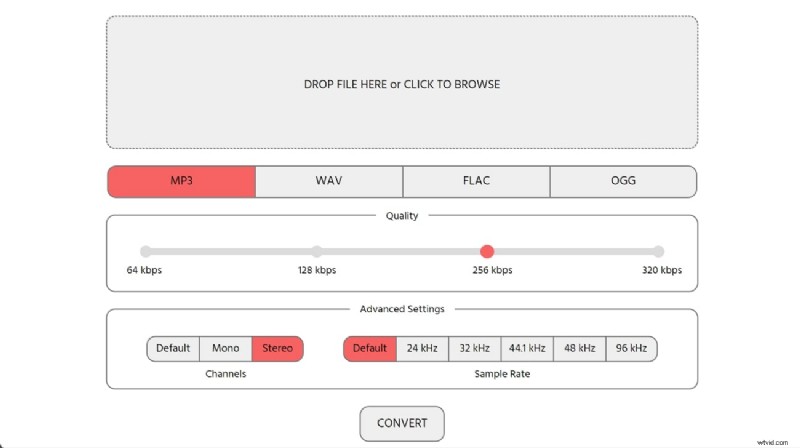Select the MP3 format tab

click(x=182, y=181)
